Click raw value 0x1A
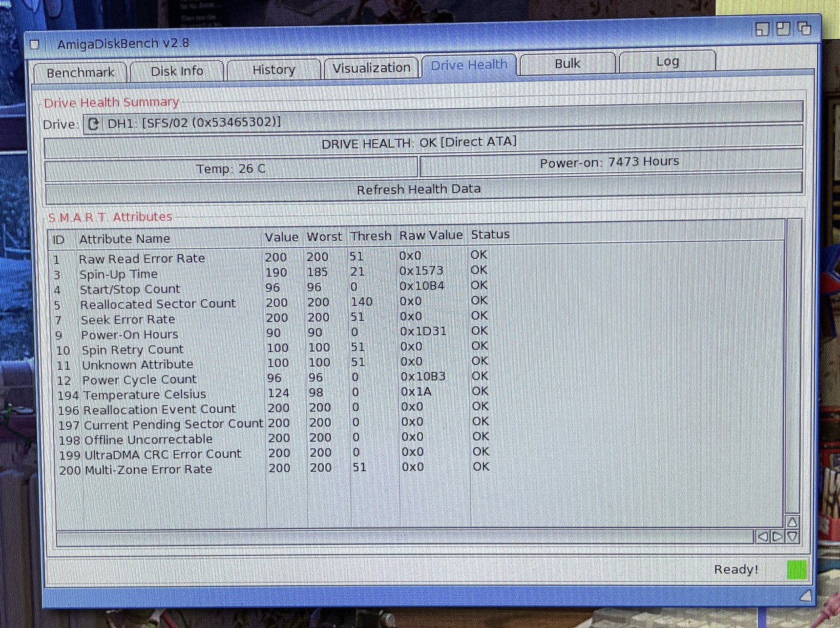The image size is (840, 628). (x=417, y=391)
